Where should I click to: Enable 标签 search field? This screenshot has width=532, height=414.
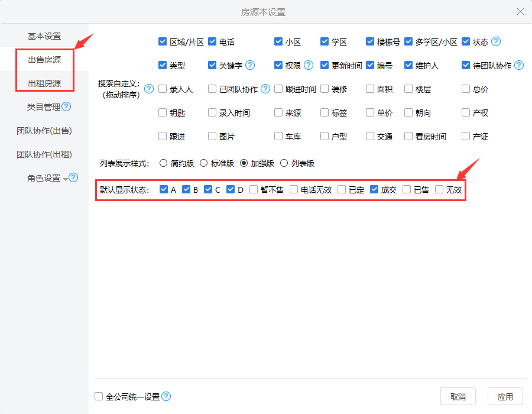point(325,112)
